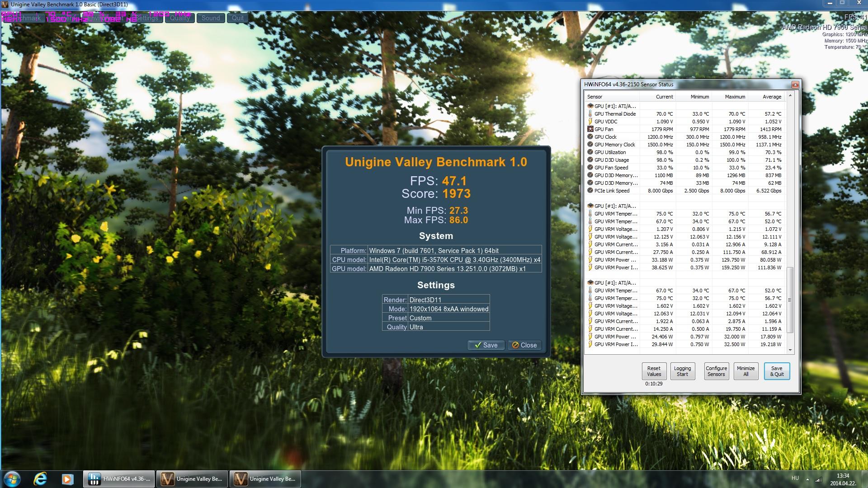Screen dimensions: 868x488
Task: Click the icon of the 33.188 W VRM Power row
Action: tap(590, 260)
